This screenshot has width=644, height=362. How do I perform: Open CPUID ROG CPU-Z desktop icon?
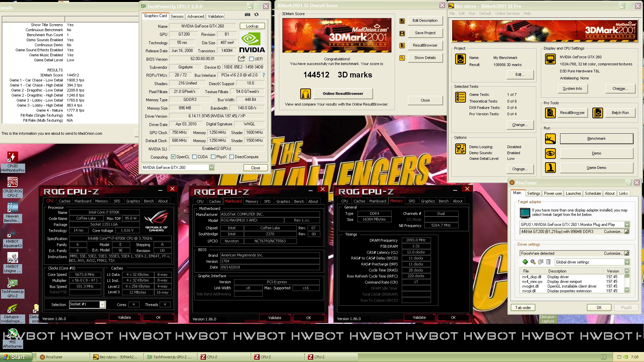(13, 187)
